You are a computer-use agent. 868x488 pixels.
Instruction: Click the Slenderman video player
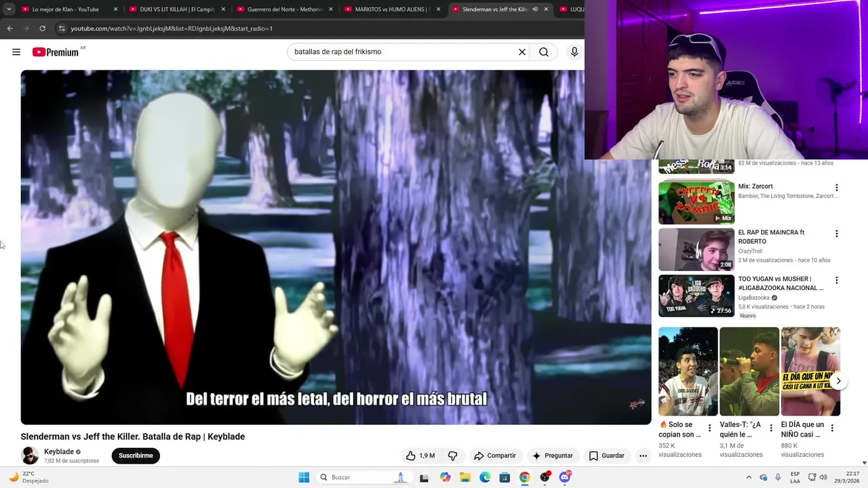336,247
